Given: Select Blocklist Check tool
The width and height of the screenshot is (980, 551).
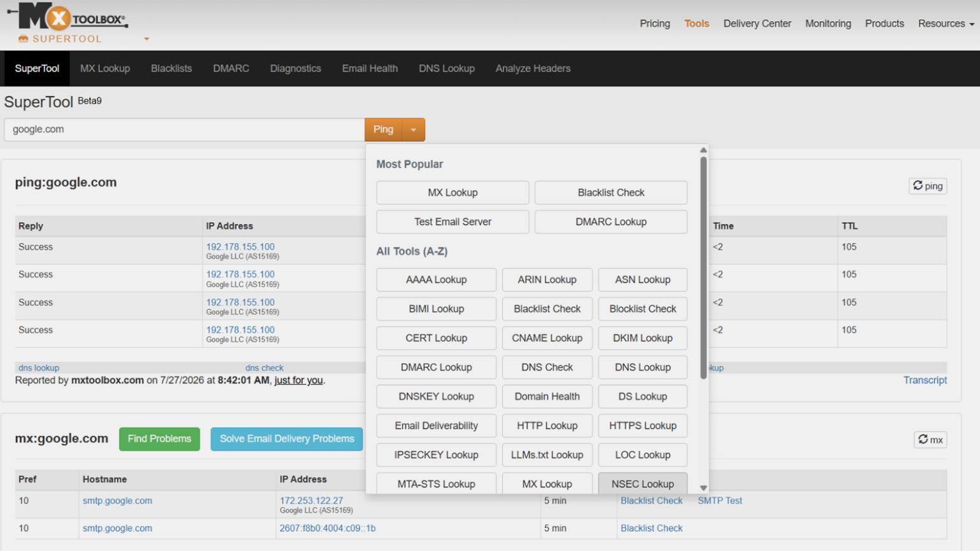Looking at the screenshot, I should [643, 309].
